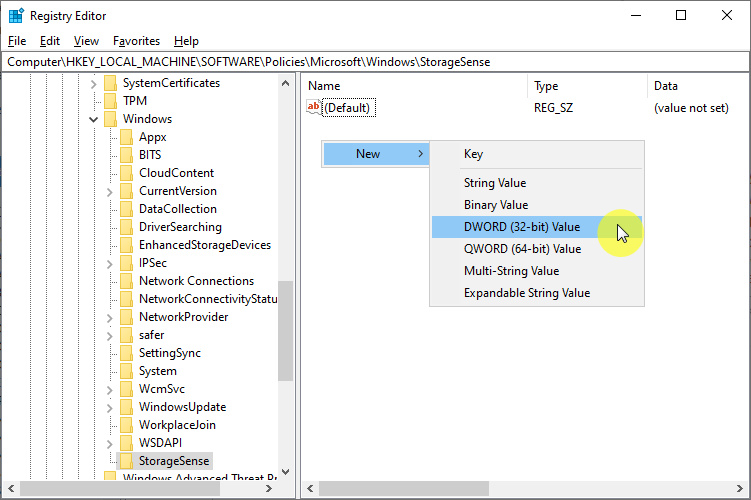Click the BITS folder icon
The width and height of the screenshot is (751, 500).
pyautogui.click(x=126, y=155)
